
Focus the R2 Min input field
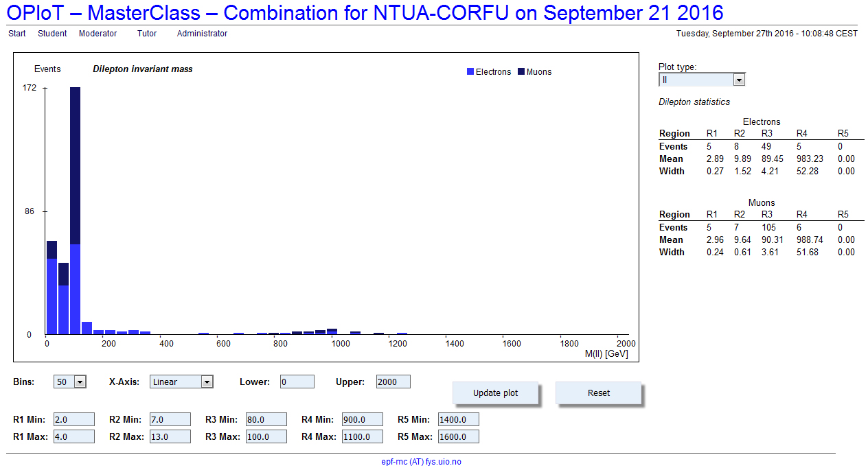[170, 419]
